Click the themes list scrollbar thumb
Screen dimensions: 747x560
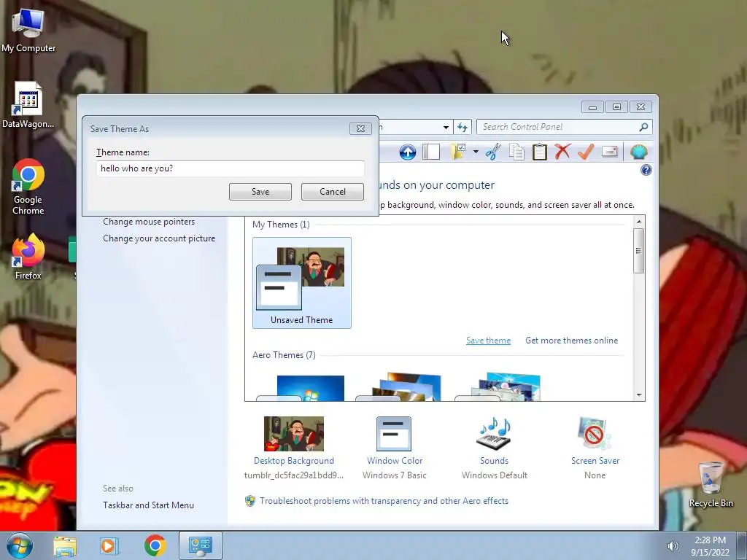(x=639, y=251)
